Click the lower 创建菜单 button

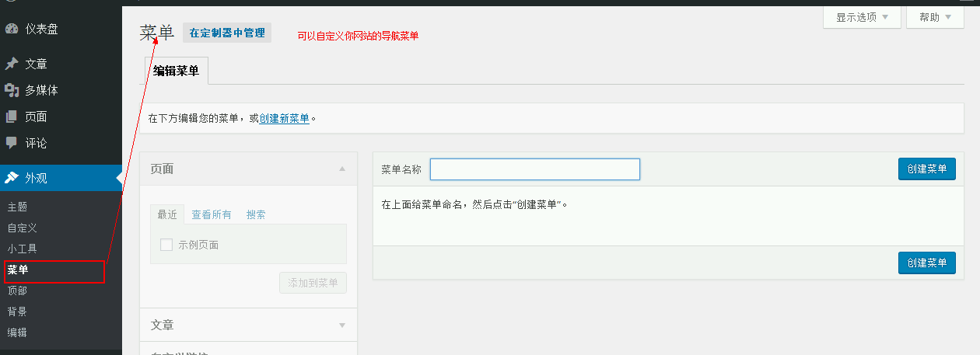click(x=927, y=263)
